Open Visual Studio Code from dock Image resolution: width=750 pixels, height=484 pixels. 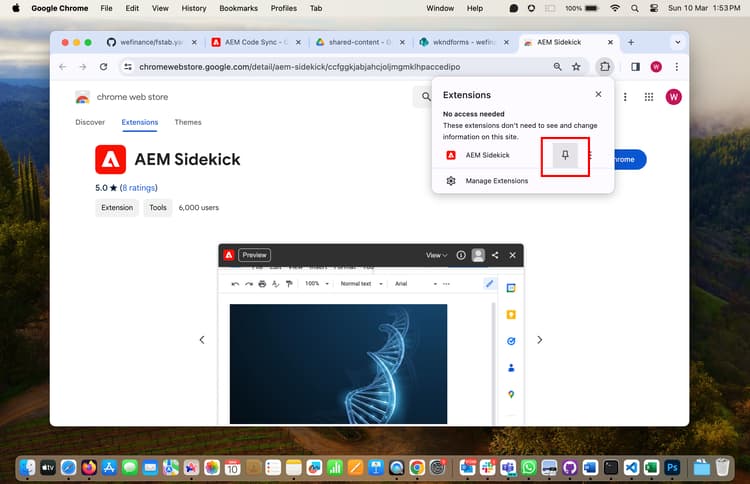[631, 467]
